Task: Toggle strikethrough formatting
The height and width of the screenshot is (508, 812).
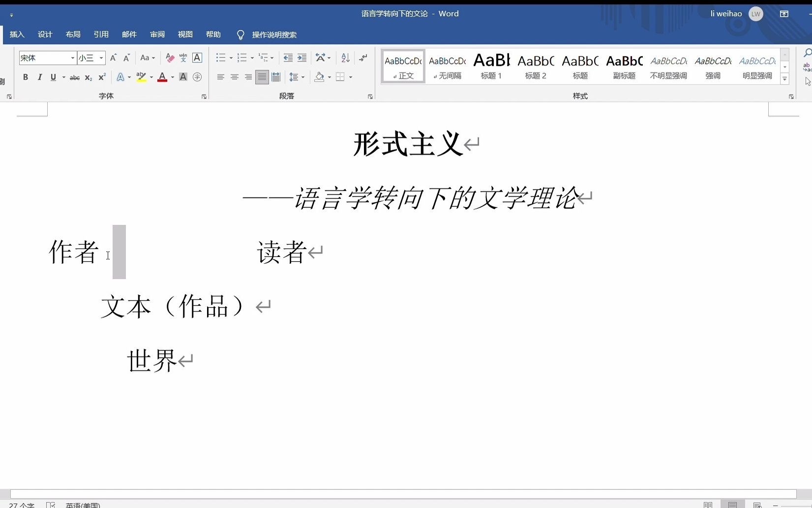Action: [x=75, y=77]
